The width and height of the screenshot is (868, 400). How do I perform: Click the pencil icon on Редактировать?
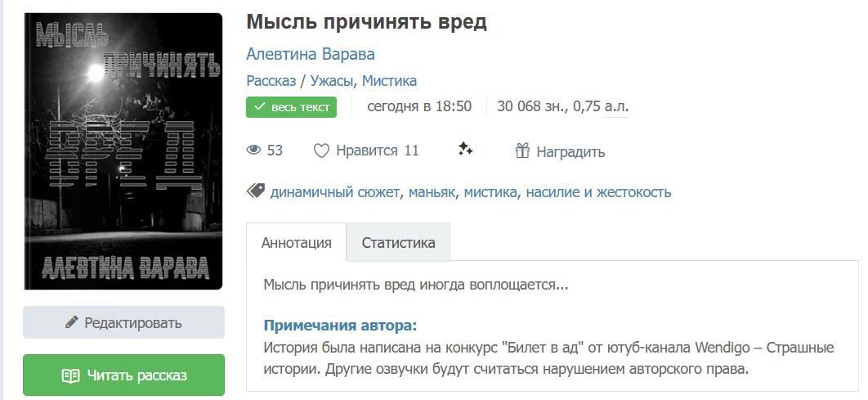[72, 322]
